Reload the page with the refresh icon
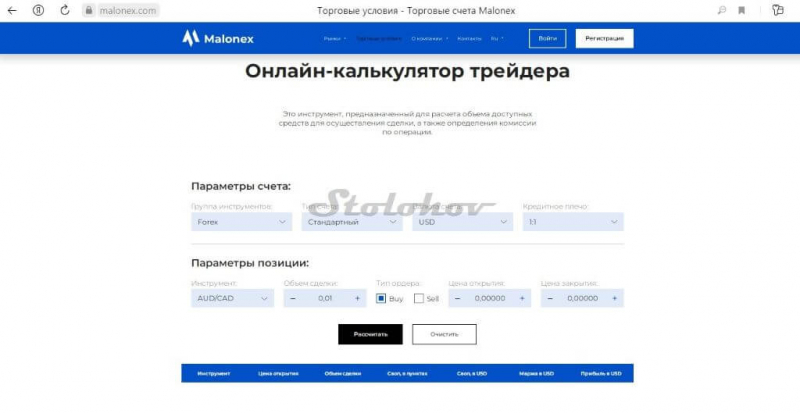 coord(65,10)
